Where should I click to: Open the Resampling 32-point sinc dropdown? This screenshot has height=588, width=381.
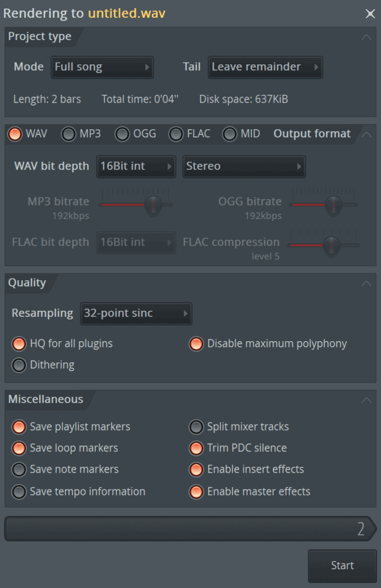pos(136,314)
